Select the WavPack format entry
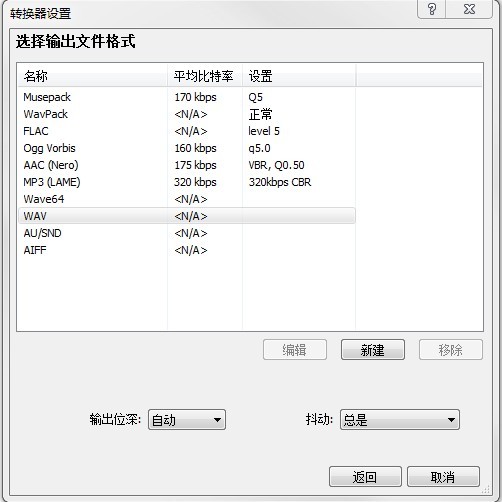Viewport: 502px width, 502px height. pos(187,114)
